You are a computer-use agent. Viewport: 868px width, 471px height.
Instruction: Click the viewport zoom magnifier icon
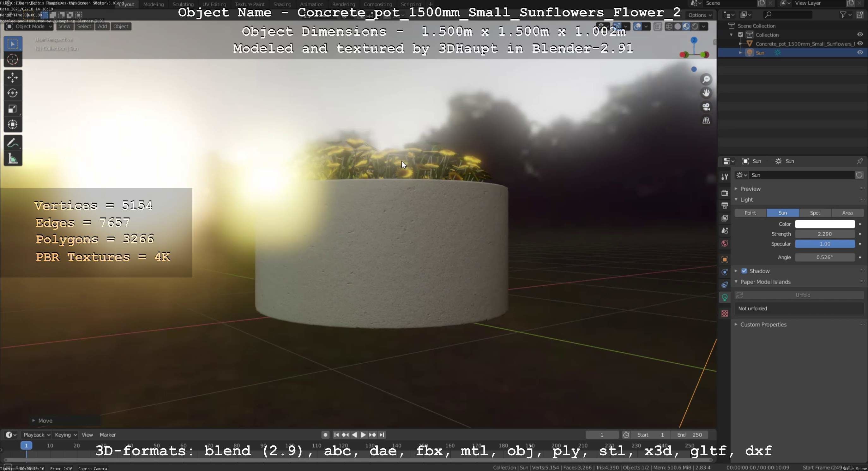coord(706,80)
